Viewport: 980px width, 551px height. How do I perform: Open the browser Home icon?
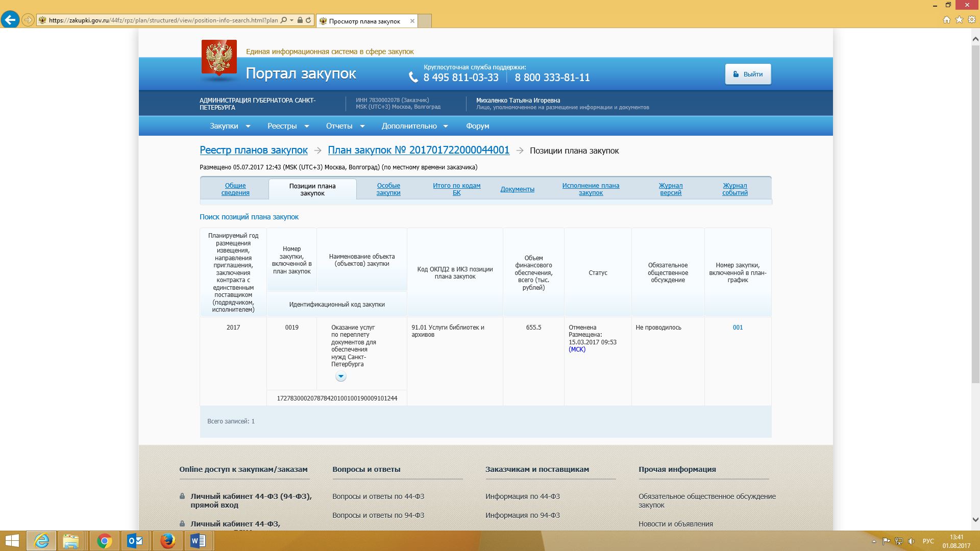click(947, 20)
